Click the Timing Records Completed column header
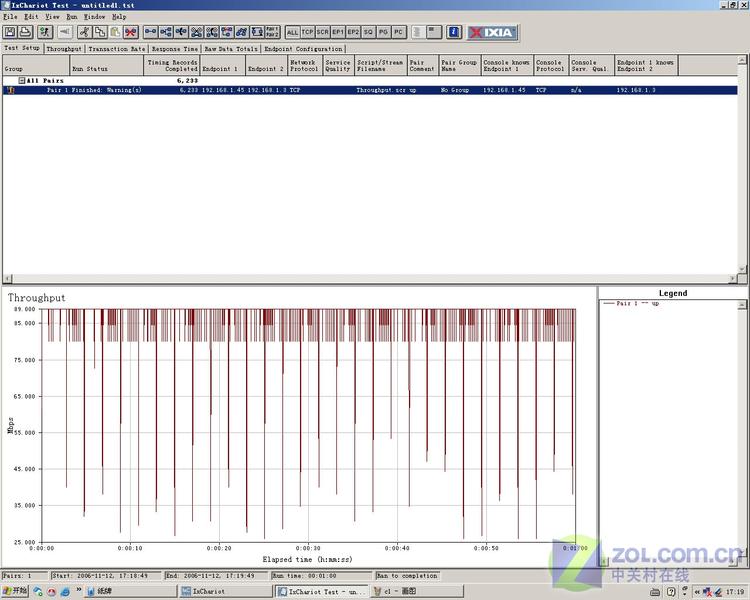Image resolution: width=750 pixels, height=600 pixels. [172, 66]
